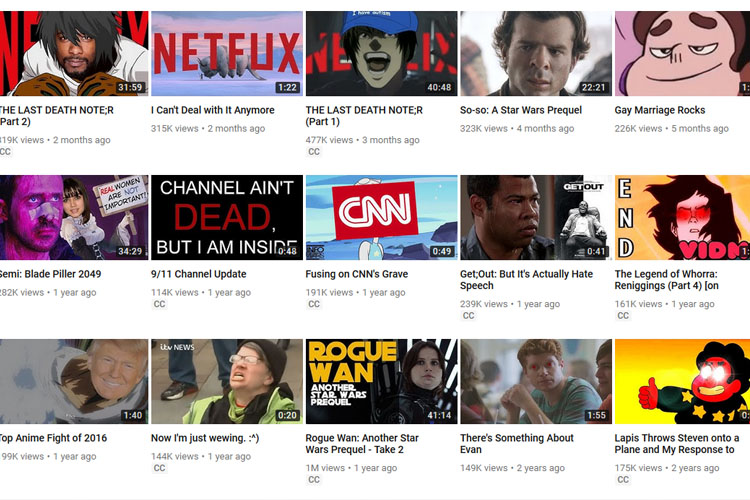This screenshot has height=500, width=750.
Task: Click the title 'So-so: A Star Wars Prequel'
Action: (521, 110)
